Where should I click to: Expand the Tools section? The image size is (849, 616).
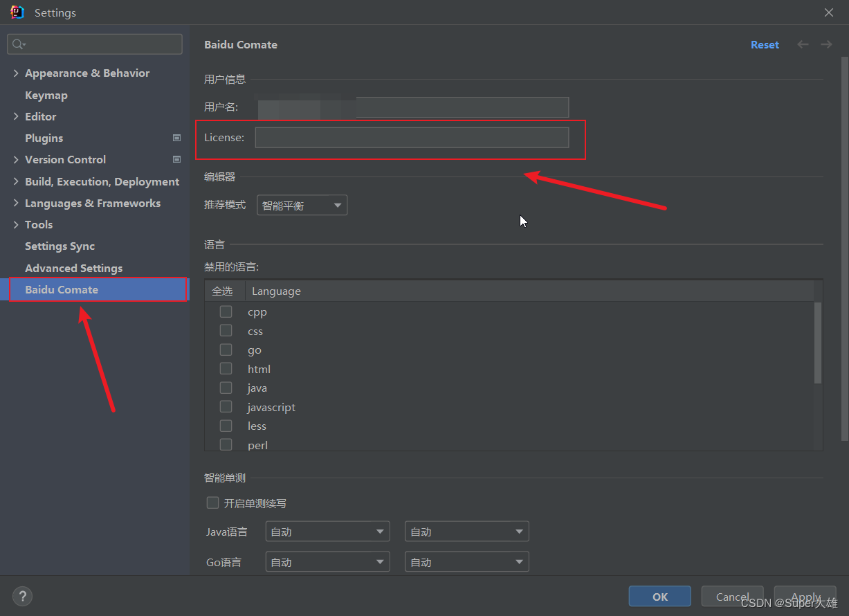pyautogui.click(x=16, y=224)
